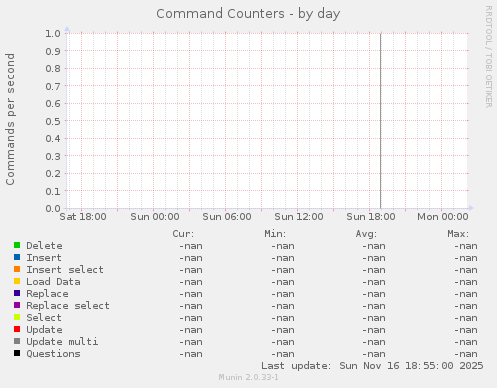Click the graph title Command Counters - by day
Screen dimensions: 497x388
(x=248, y=14)
